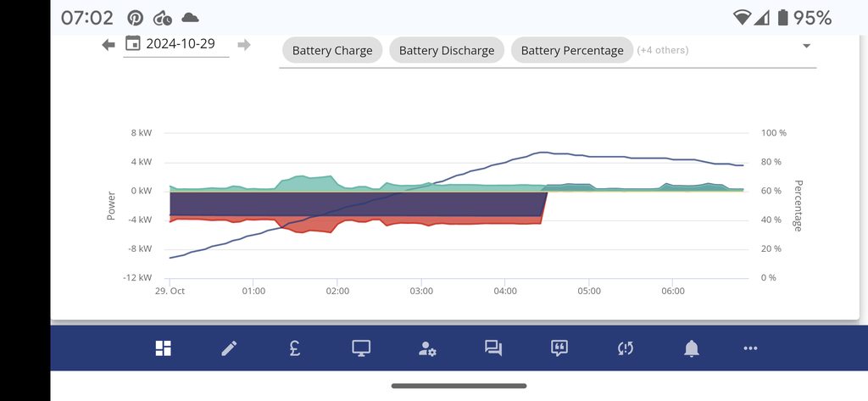This screenshot has width=868, height=401.
Task: Toggle the Battery Discharge series chip
Action: pyautogui.click(x=447, y=50)
